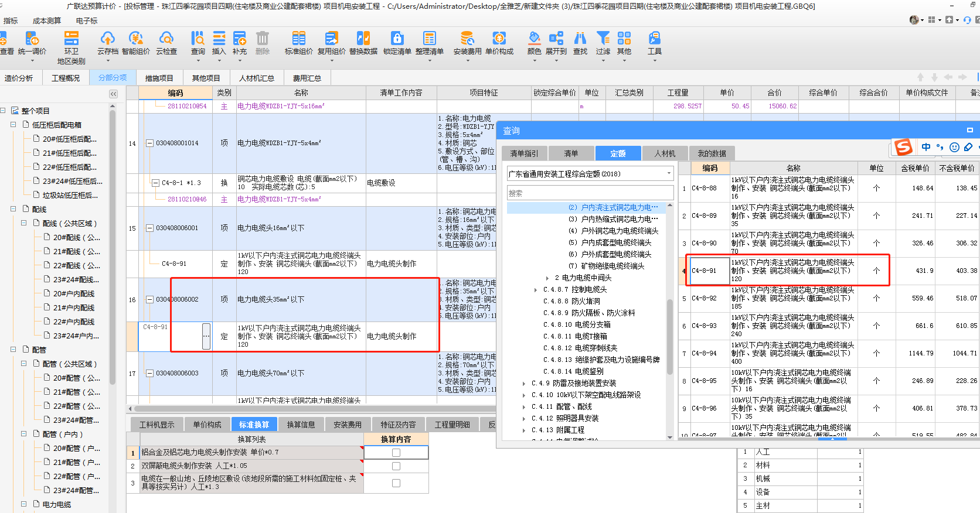Select 20#低压柜后配 tree item
Image resolution: width=980 pixels, height=513 pixels.
(70, 139)
